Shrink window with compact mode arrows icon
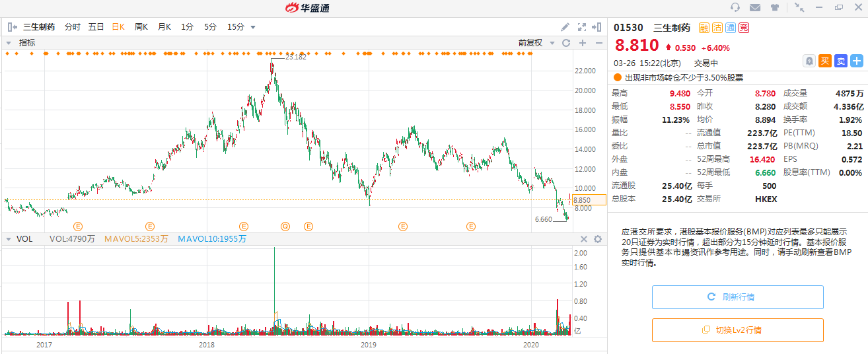The image size is (868, 354). 799,7
